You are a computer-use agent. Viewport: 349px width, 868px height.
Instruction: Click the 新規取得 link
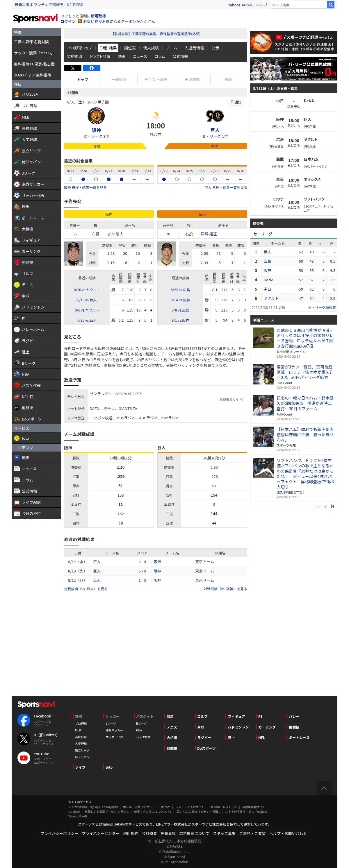pos(98,16)
